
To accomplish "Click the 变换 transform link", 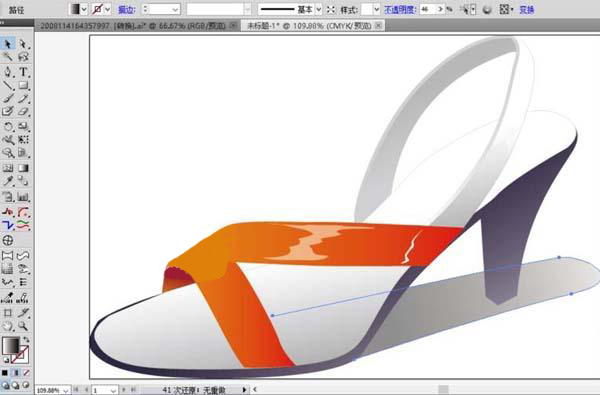I will coord(527,10).
